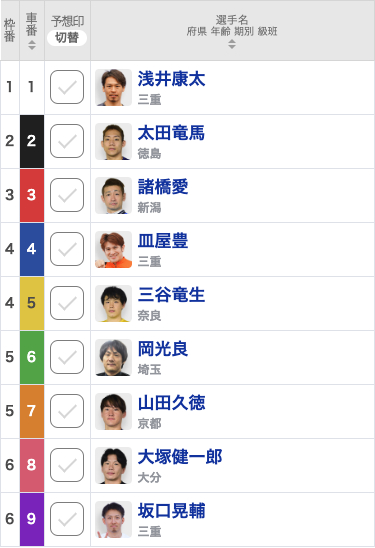Mark the prediction checkbox for 皿屋豊
375x548 pixels.
pos(67,249)
